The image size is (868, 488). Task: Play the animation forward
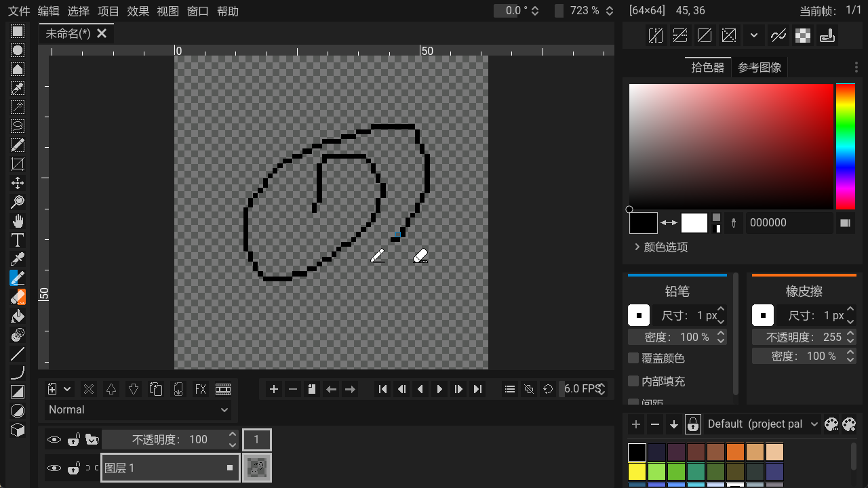pos(439,389)
